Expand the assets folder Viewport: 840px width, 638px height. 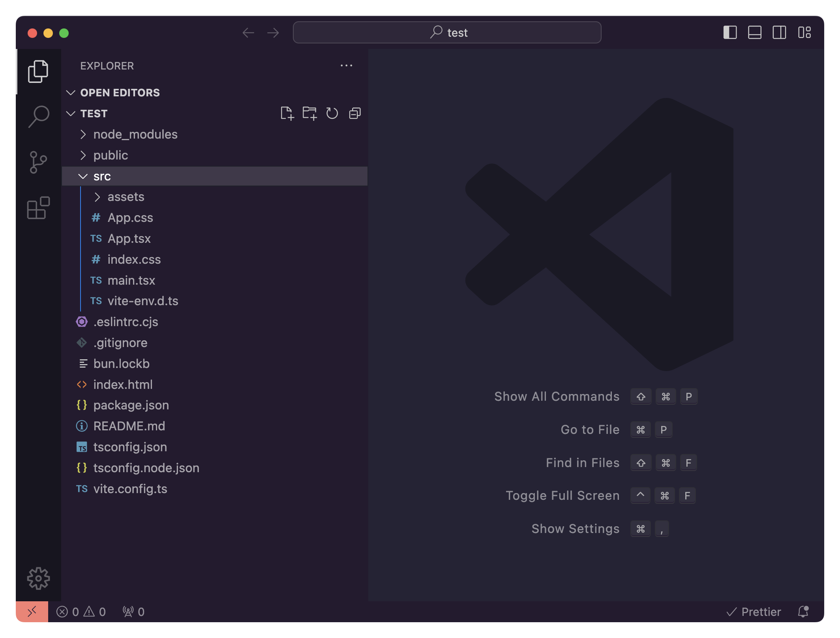[x=126, y=197]
